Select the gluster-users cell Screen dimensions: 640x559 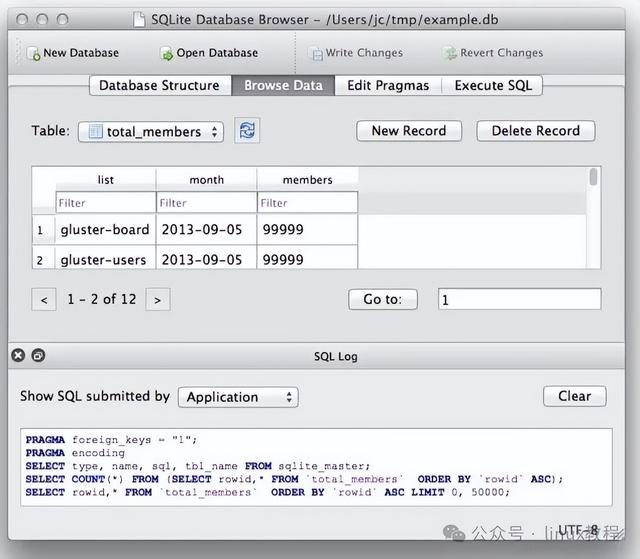click(105, 258)
